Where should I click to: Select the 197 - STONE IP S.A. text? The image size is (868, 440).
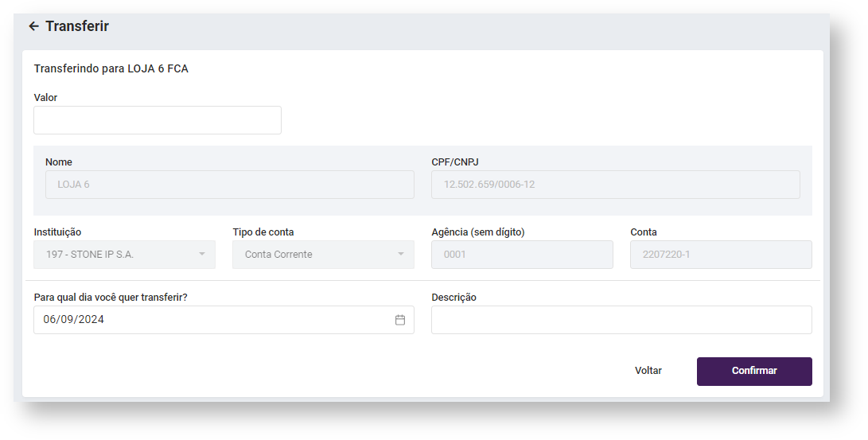click(x=90, y=255)
